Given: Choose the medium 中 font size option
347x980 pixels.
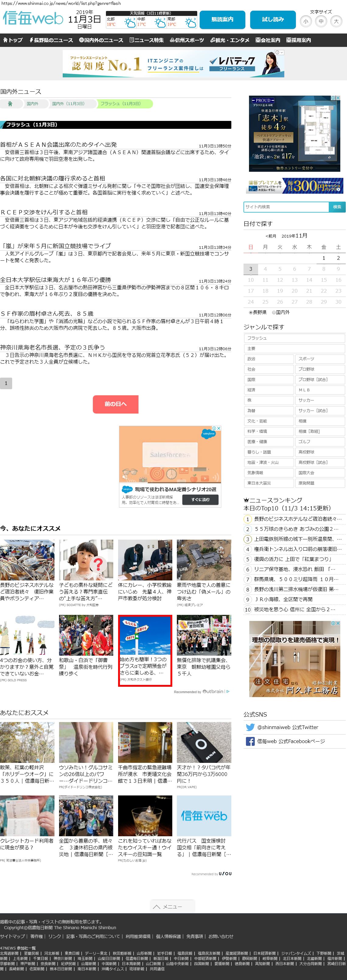Looking at the screenshot, I should pos(321,21).
